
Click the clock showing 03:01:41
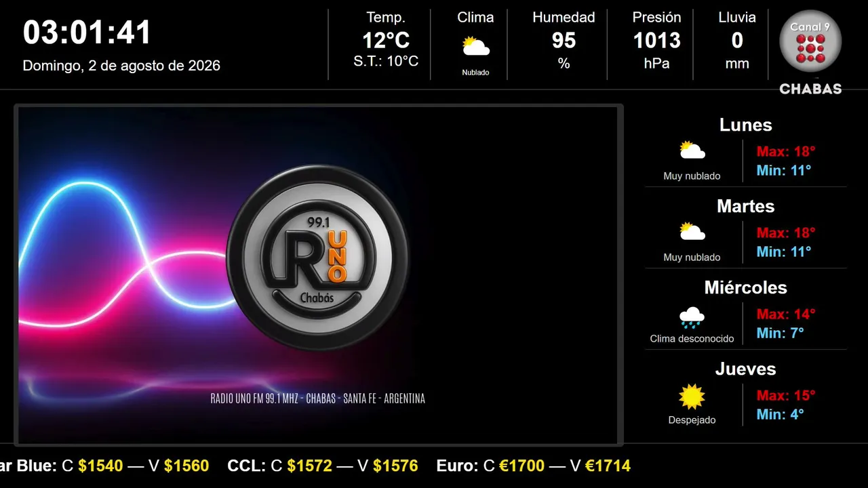(x=87, y=33)
